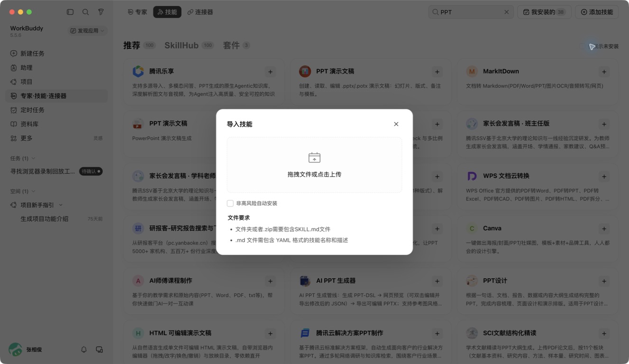Click the Canva C icon

click(x=472, y=228)
